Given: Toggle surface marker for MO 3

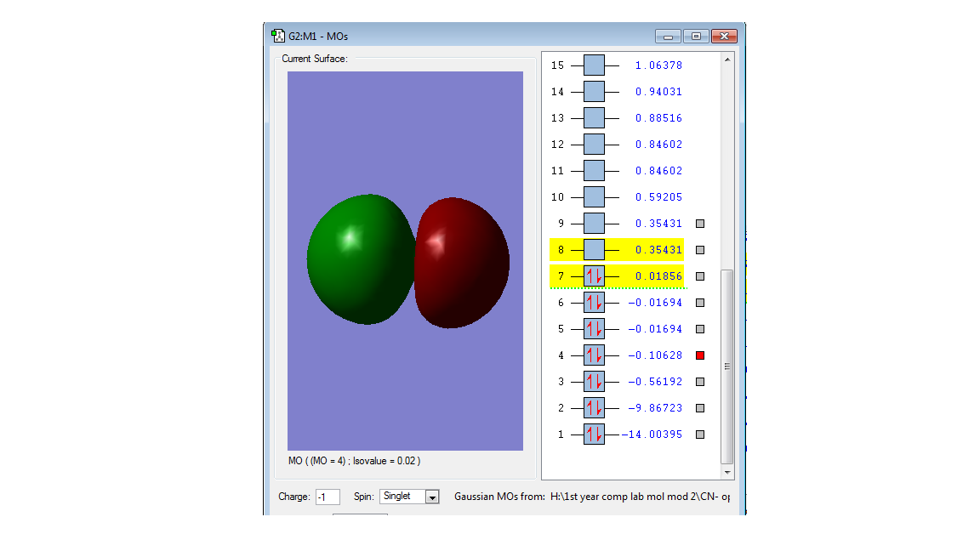Looking at the screenshot, I should pos(700,382).
